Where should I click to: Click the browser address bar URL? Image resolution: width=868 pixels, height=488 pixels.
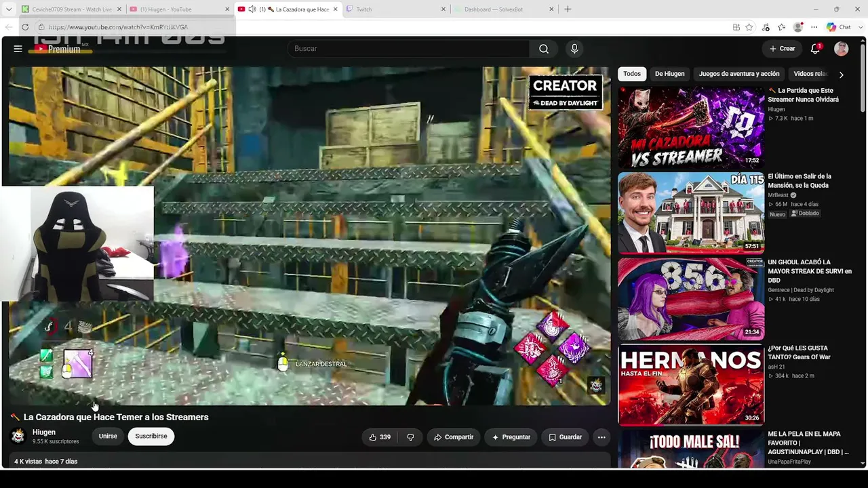click(x=118, y=27)
